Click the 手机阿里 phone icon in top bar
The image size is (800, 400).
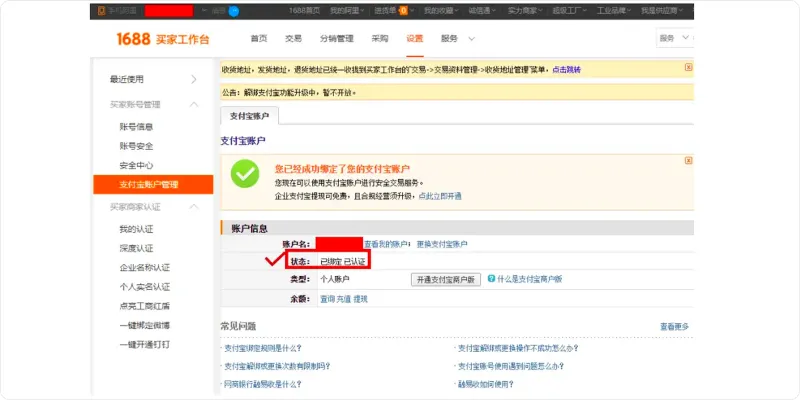click(x=101, y=11)
